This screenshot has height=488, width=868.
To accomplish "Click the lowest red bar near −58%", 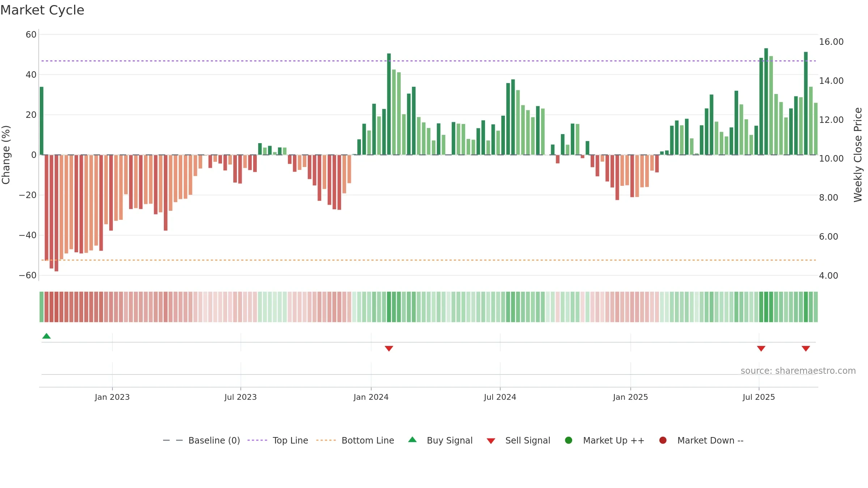I will point(56,213).
